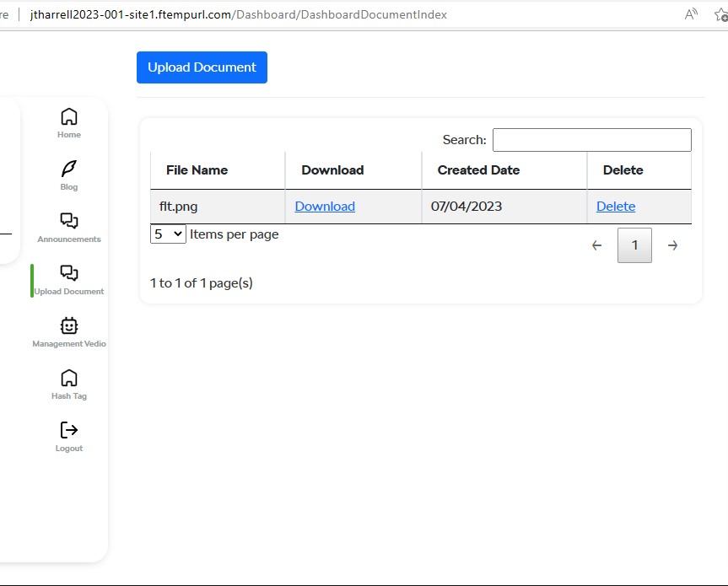Delete the flt.png document
This screenshot has height=586, width=728.
coord(616,206)
